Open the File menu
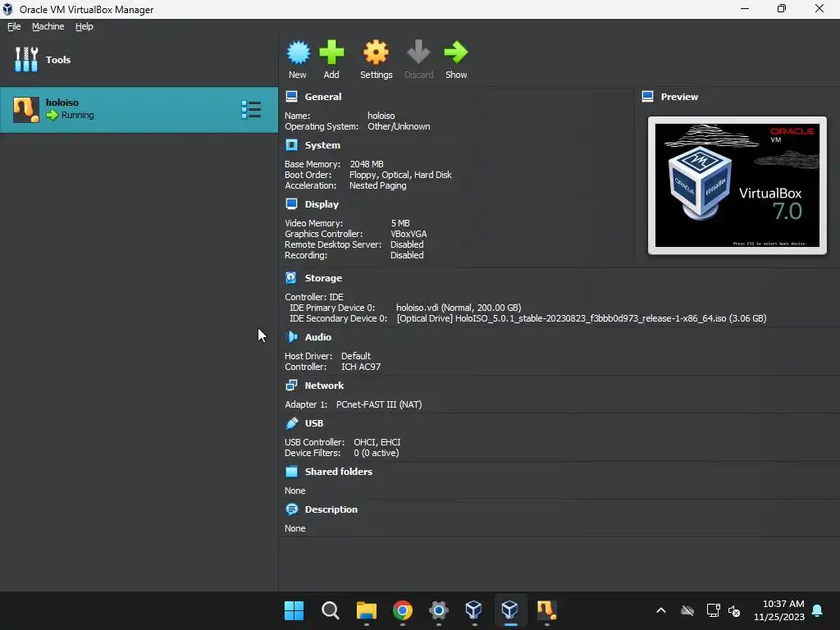Screen dimensions: 840x630 (14, 26)
